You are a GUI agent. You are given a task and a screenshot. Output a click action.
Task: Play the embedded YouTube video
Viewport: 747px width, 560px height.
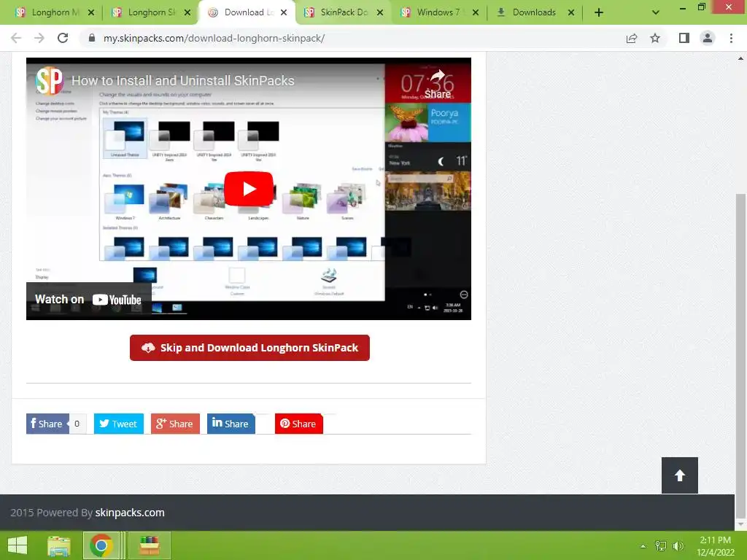[249, 189]
